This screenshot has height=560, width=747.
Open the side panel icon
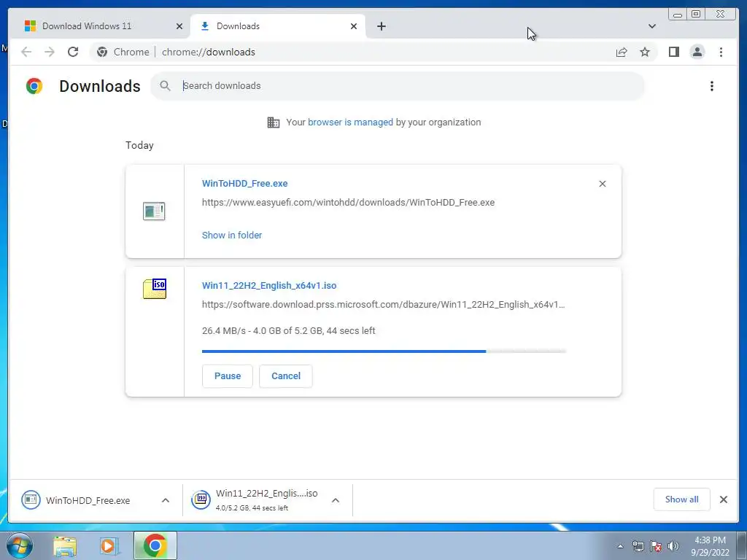[x=673, y=52]
